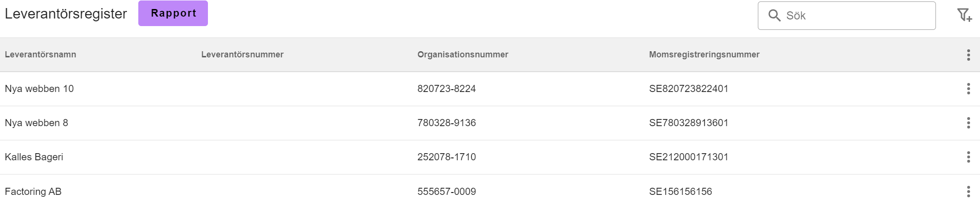Viewport: 980px width, 202px height.
Task: Click organisation number 820723-8224
Action: click(447, 89)
